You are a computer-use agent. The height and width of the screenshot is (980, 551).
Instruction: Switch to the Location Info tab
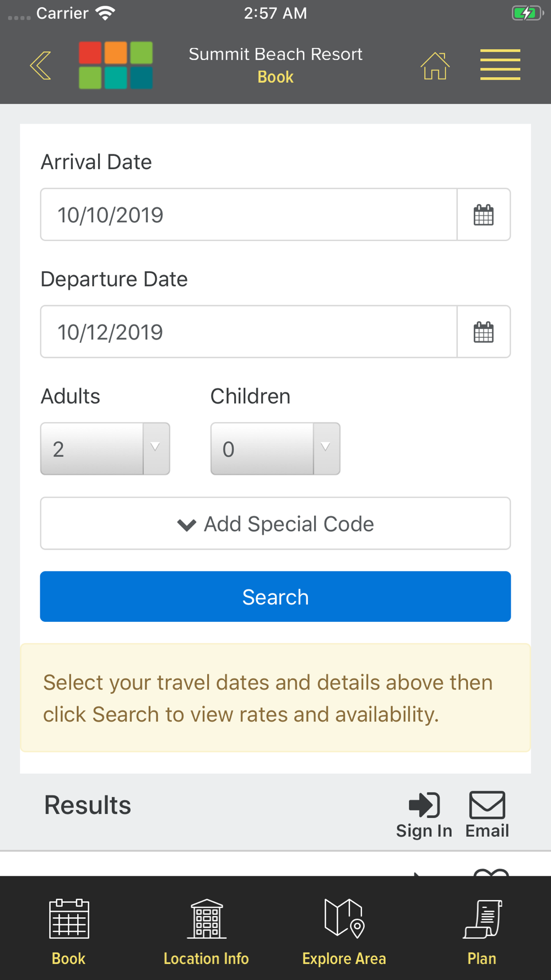point(206,930)
